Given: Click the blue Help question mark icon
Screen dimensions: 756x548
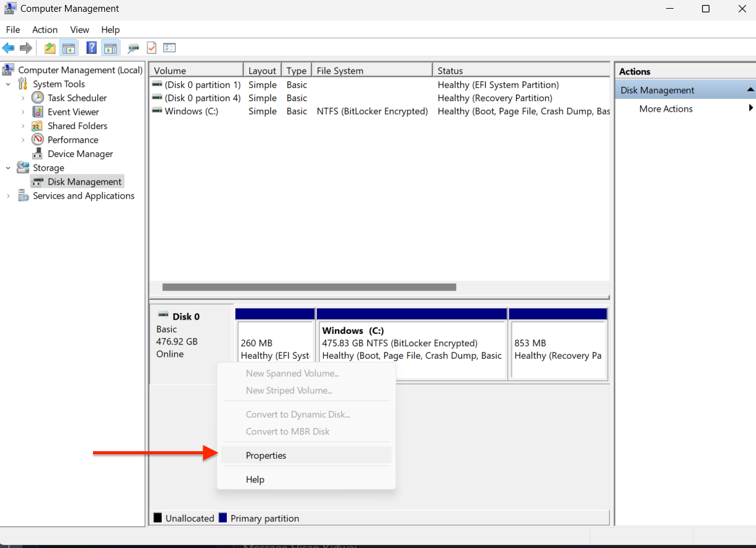Looking at the screenshot, I should pyautogui.click(x=91, y=48).
